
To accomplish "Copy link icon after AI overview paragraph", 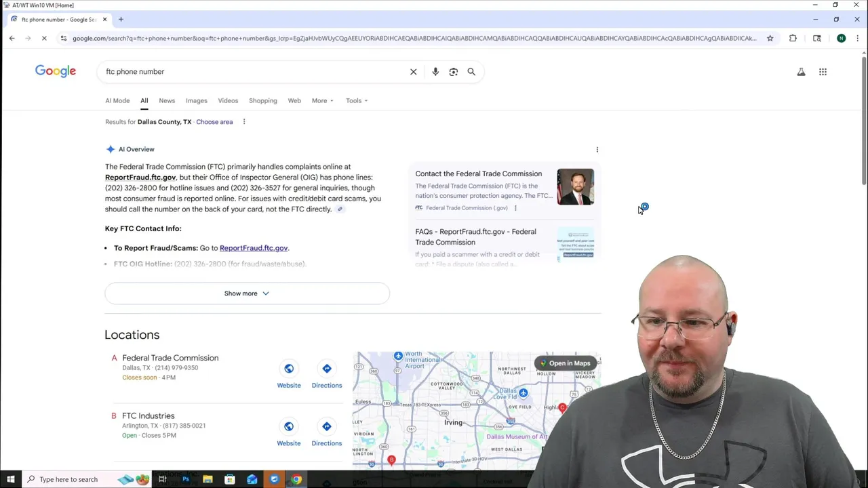I will 340,209.
